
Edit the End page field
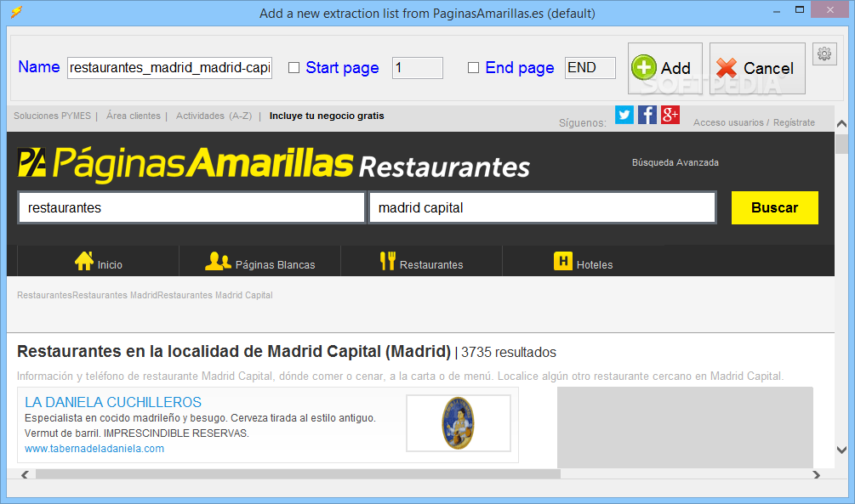point(590,67)
